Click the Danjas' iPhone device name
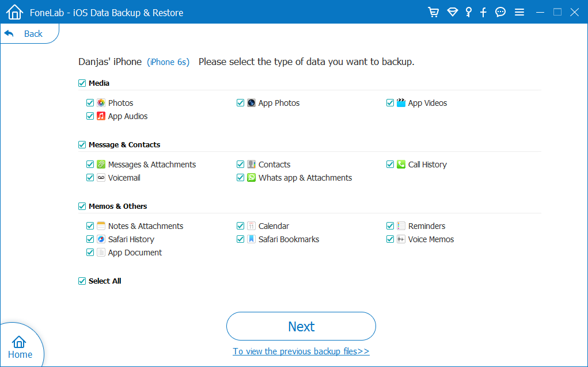 (x=110, y=62)
